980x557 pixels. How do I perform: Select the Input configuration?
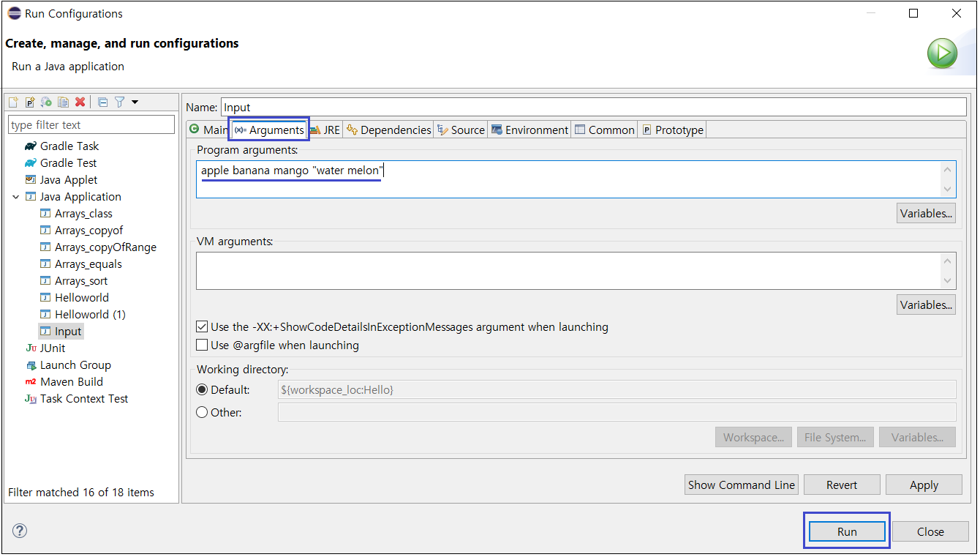pyautogui.click(x=68, y=332)
